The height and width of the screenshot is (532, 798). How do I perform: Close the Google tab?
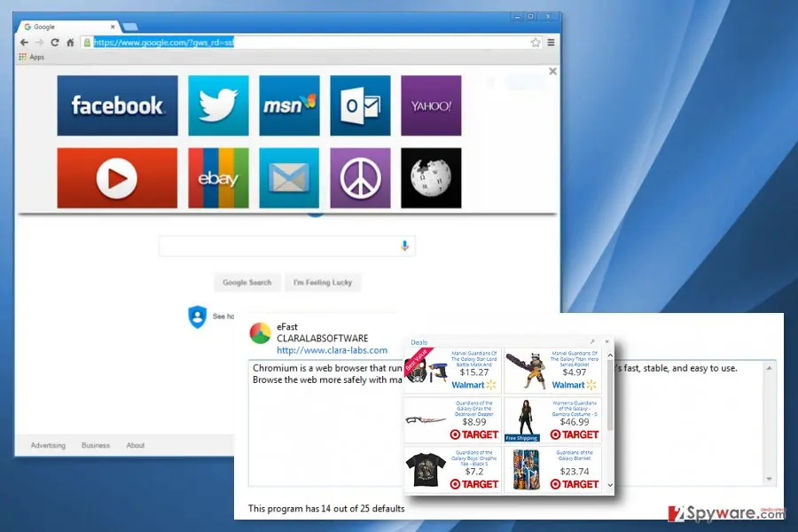pyautogui.click(x=113, y=27)
